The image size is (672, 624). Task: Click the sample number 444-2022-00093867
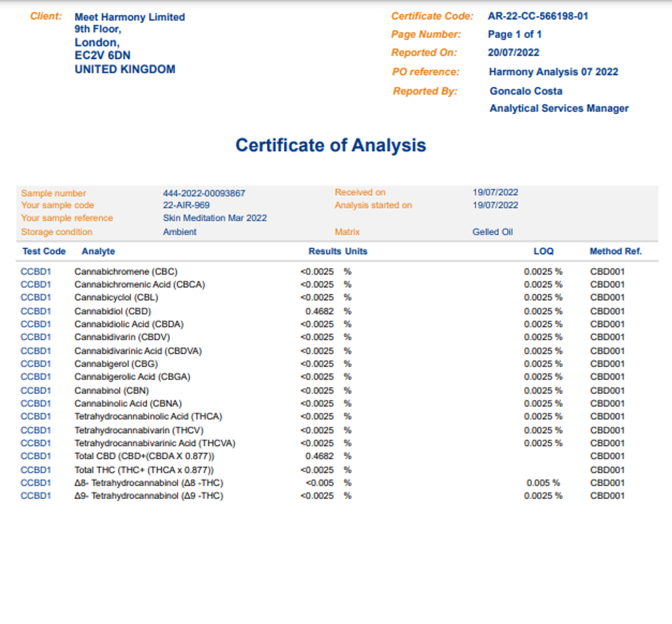coord(204,193)
